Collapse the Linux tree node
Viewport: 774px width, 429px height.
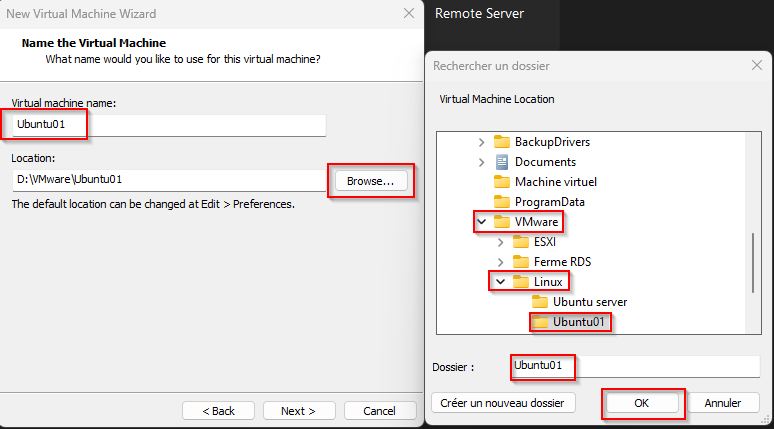pos(501,282)
